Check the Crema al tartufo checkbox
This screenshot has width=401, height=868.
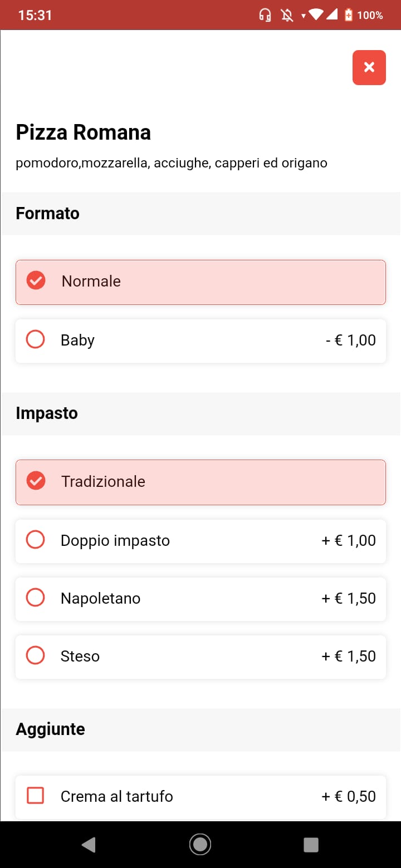[36, 796]
